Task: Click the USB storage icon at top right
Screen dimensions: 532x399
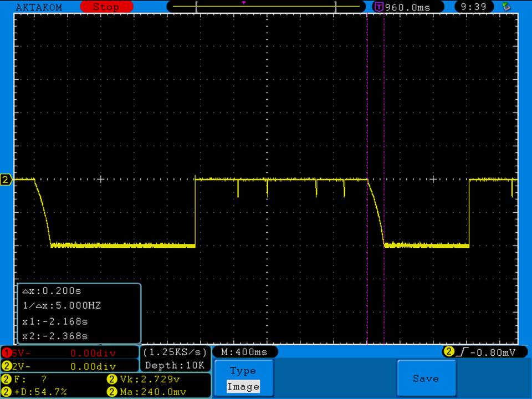Action: point(505,7)
